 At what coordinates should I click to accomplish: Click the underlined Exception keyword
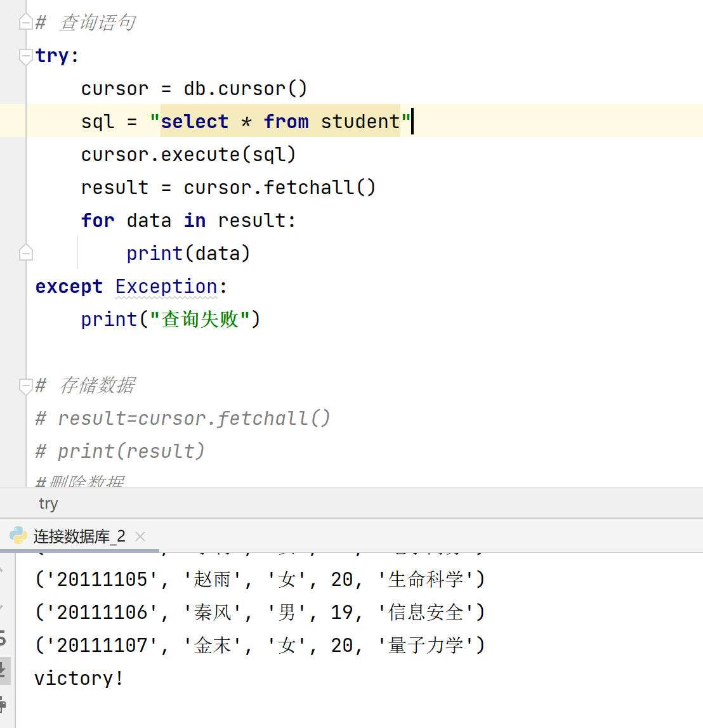coord(166,287)
